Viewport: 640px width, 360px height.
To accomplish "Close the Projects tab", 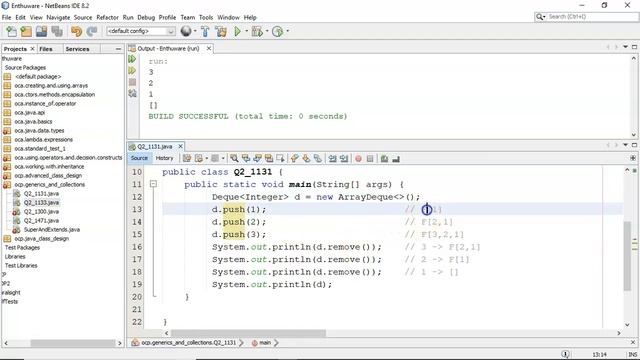I will (x=33, y=49).
